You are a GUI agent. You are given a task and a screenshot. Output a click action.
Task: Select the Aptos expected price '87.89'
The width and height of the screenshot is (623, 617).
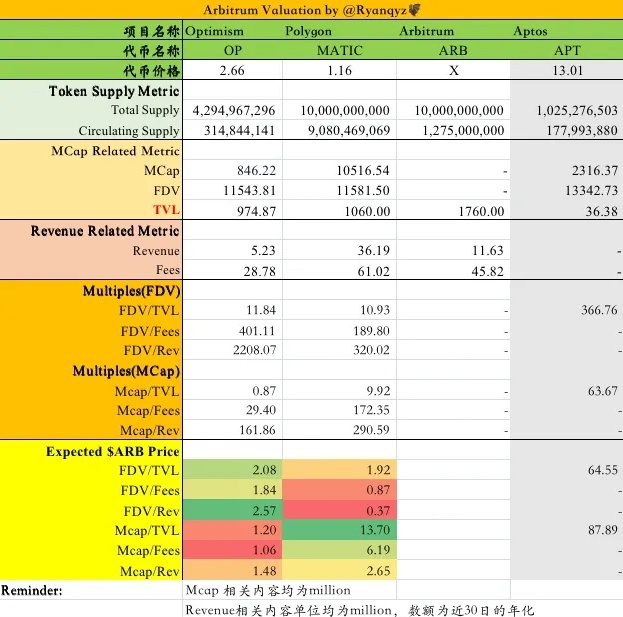click(603, 530)
